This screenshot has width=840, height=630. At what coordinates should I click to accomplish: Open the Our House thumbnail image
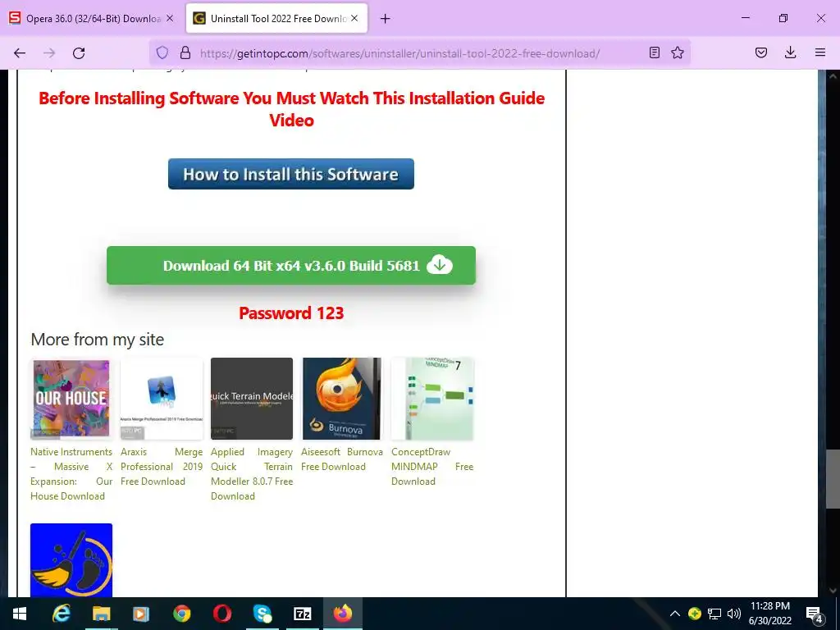tap(71, 399)
